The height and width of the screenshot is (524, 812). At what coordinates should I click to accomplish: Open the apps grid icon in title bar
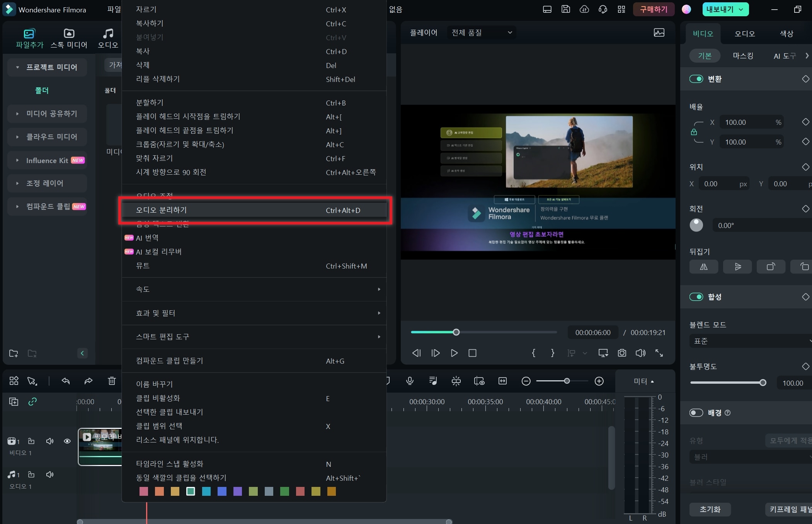621,9
